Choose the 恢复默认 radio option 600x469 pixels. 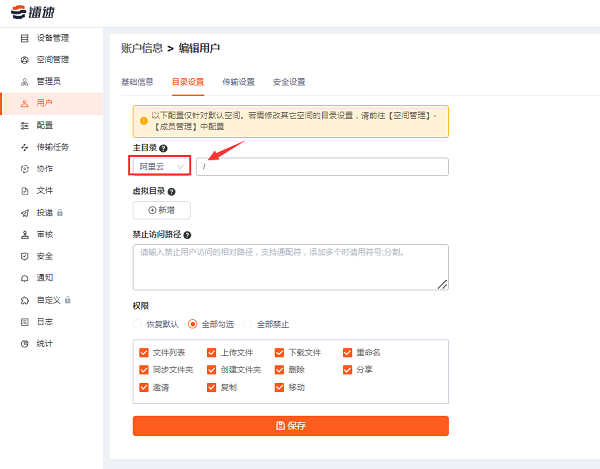[x=138, y=324]
